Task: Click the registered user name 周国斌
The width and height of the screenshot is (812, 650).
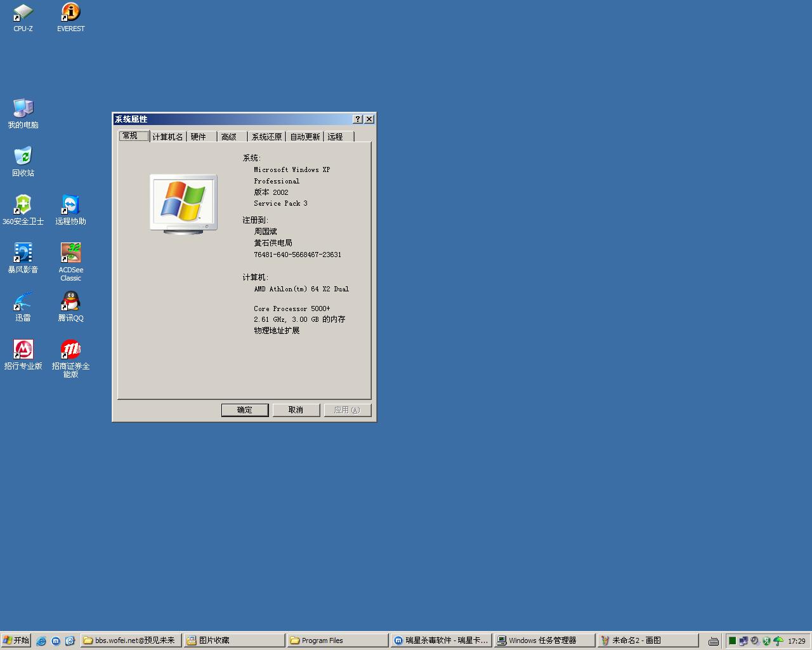Action: [x=266, y=232]
